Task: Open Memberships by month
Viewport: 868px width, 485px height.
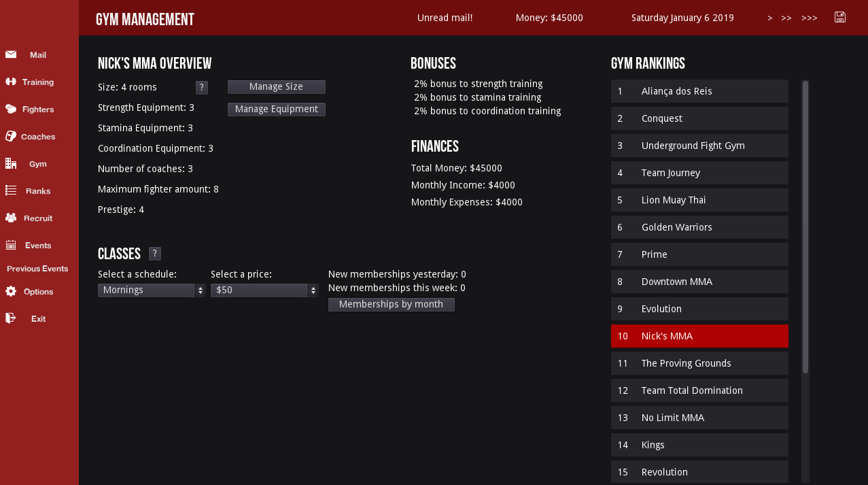Action: pyautogui.click(x=391, y=305)
